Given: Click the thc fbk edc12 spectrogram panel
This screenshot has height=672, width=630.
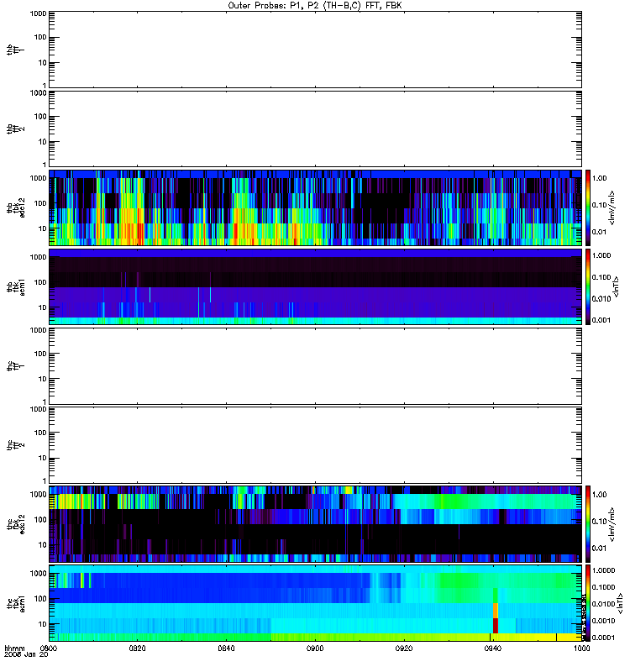Looking at the screenshot, I should coord(316,523).
